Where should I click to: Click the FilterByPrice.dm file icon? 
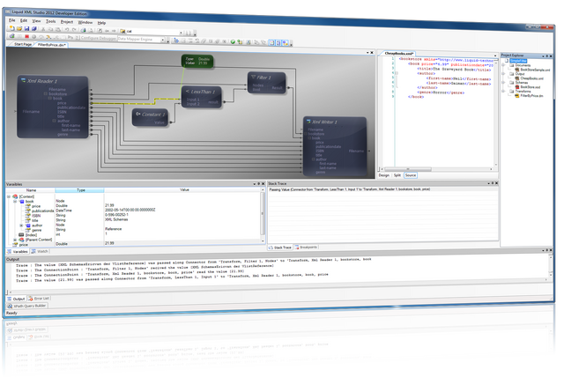coord(517,95)
